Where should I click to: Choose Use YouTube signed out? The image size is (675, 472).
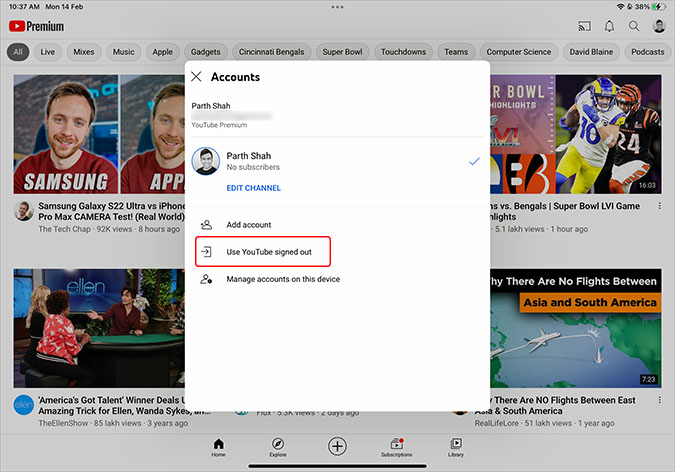[x=263, y=252]
